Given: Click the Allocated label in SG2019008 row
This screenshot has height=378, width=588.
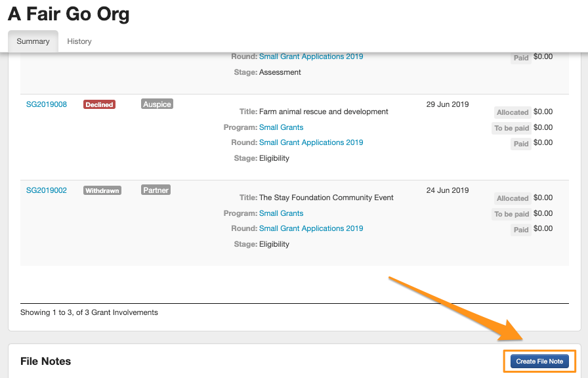Looking at the screenshot, I should pyautogui.click(x=513, y=112).
